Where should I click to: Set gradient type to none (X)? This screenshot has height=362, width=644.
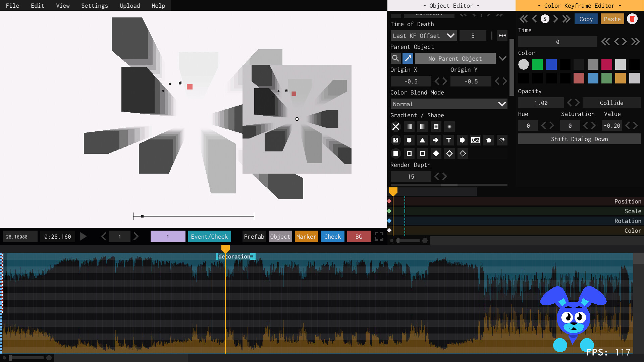click(x=396, y=127)
